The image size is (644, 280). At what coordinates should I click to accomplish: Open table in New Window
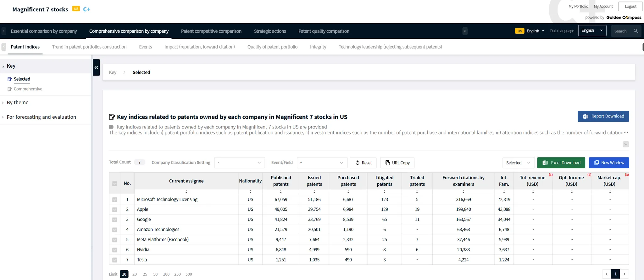pos(609,163)
